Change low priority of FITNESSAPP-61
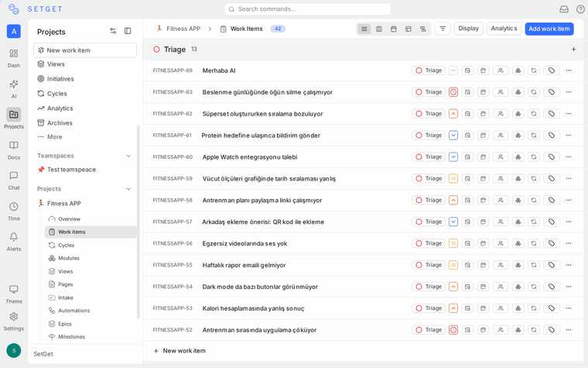Viewport: 588px width, 368px height. pyautogui.click(x=453, y=135)
